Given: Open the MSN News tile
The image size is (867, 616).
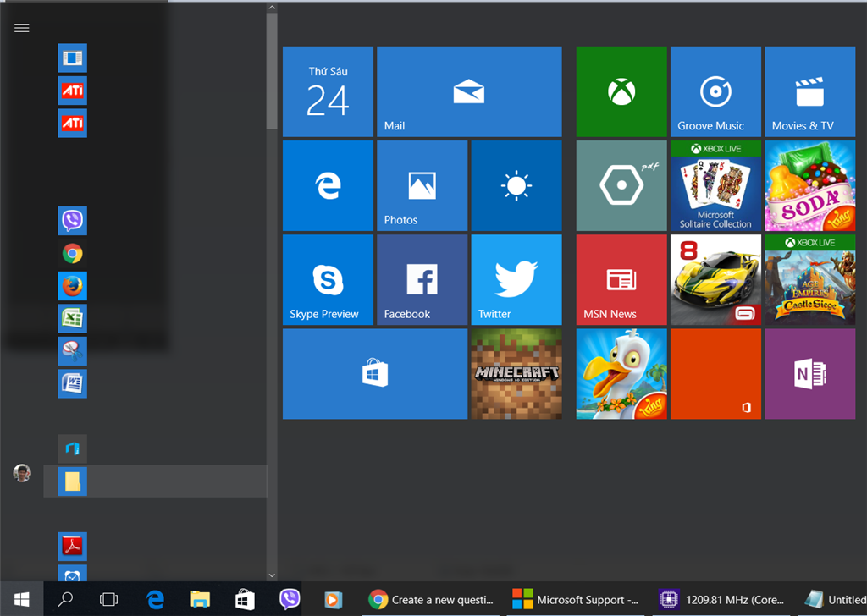Looking at the screenshot, I should (x=621, y=279).
